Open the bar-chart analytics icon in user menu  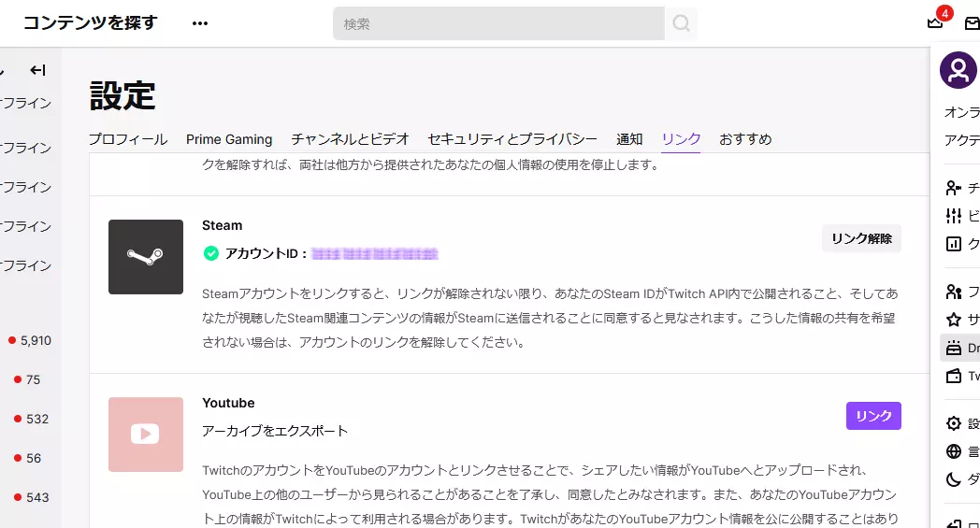tap(953, 244)
